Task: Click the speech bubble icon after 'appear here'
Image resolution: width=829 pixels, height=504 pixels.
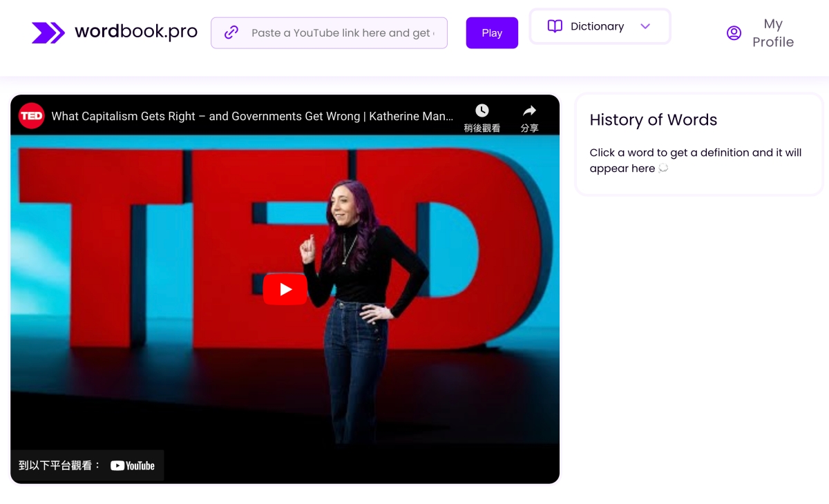Action: (x=663, y=168)
